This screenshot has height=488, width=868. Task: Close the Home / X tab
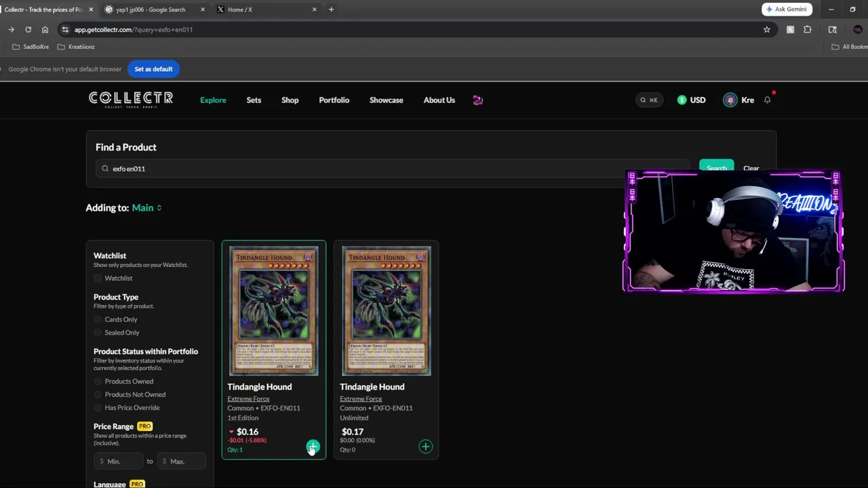click(314, 9)
